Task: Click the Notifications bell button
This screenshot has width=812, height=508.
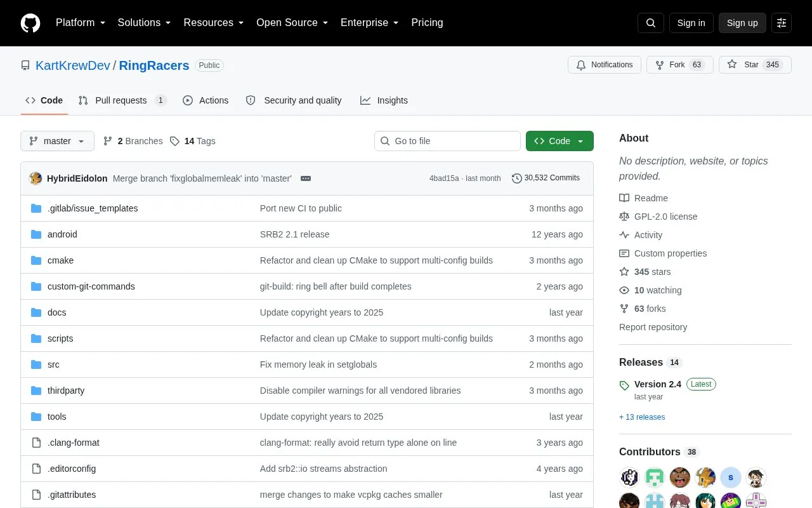Action: coord(605,65)
